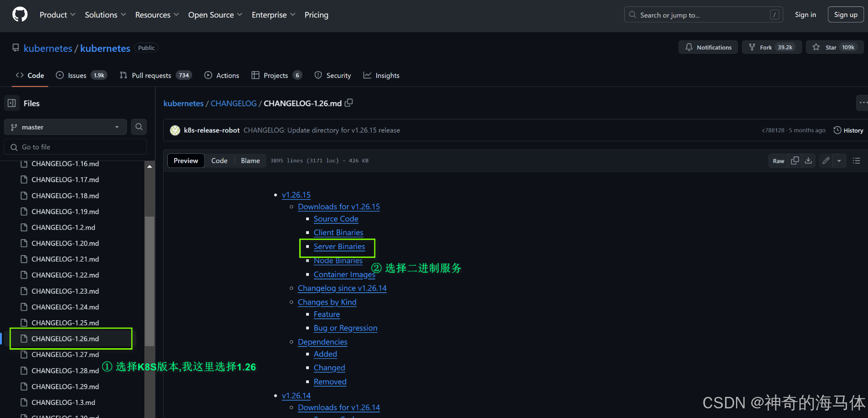Open the Pull requests tab

coord(155,75)
